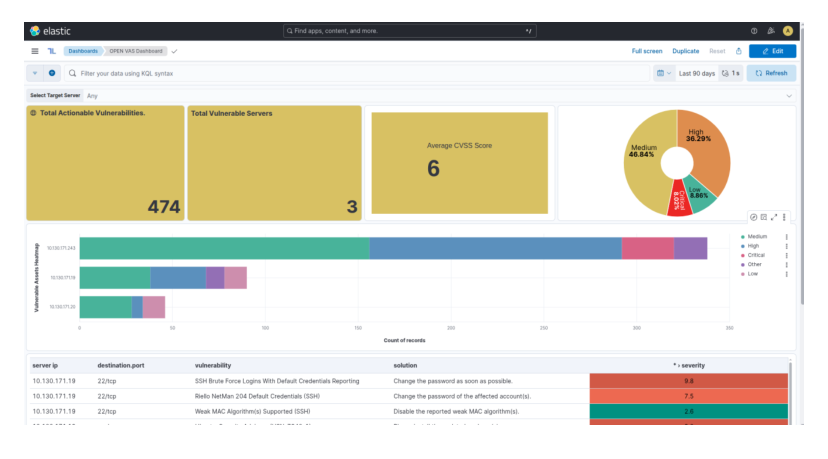The width and height of the screenshot is (828, 459).
Task: Go to the Dashboards breadcrumb
Action: click(x=83, y=51)
